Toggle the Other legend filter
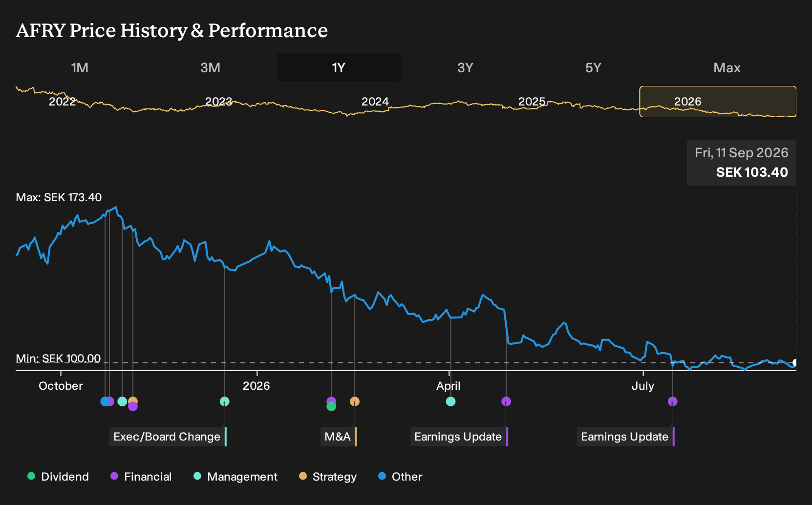The height and width of the screenshot is (505, 812). click(x=400, y=477)
